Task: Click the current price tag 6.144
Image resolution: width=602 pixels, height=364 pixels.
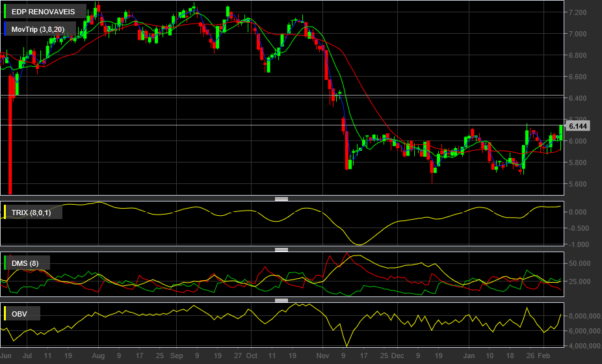Action: (x=577, y=126)
